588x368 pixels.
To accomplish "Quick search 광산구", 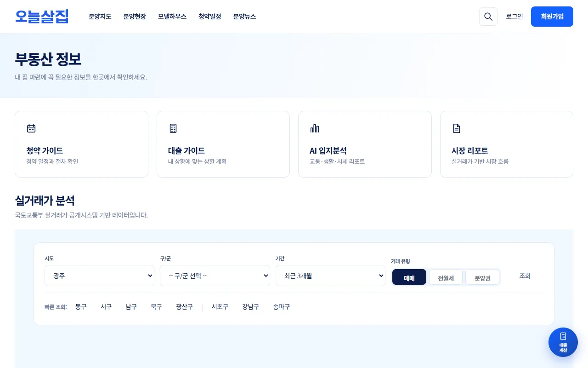I will click(185, 307).
